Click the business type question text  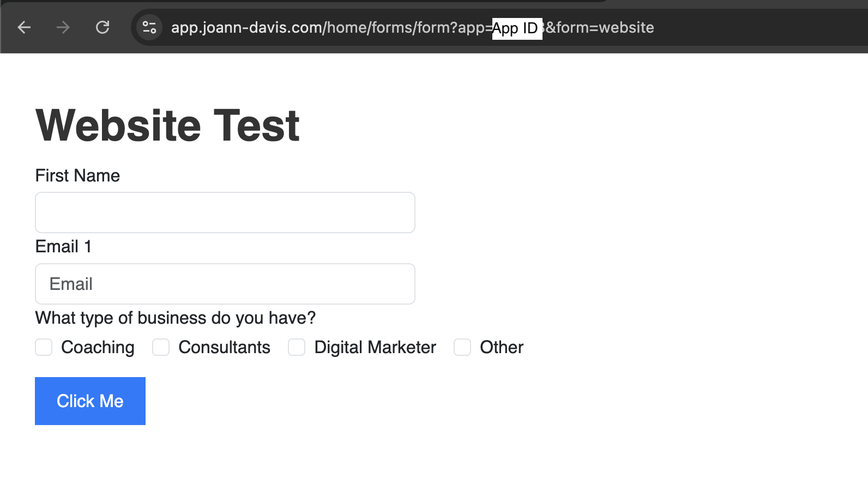click(x=175, y=318)
